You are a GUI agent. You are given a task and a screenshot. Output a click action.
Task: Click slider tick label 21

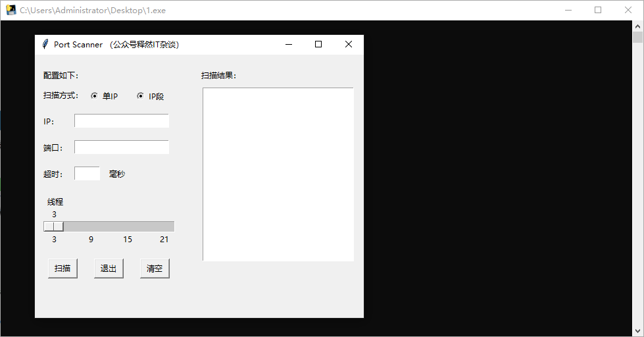164,239
